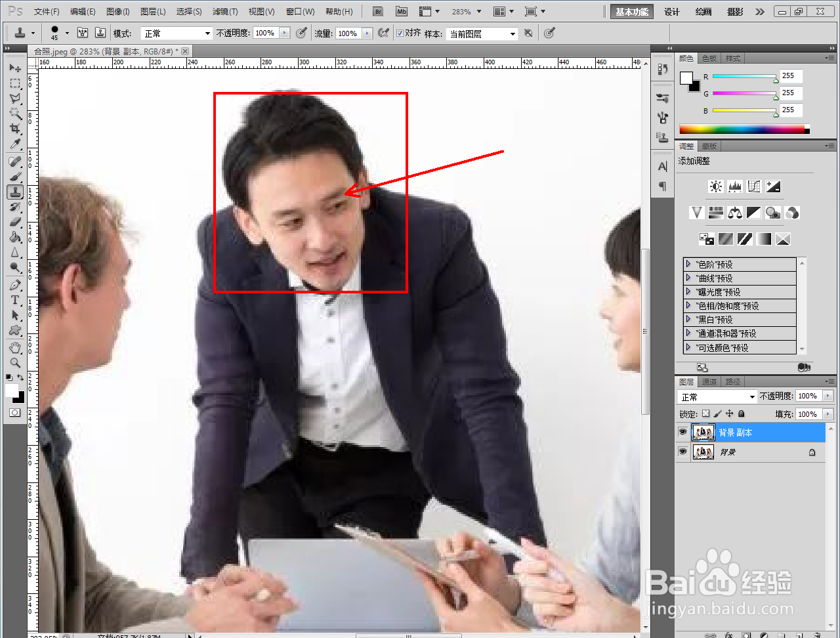Select the Crop tool

point(15,129)
